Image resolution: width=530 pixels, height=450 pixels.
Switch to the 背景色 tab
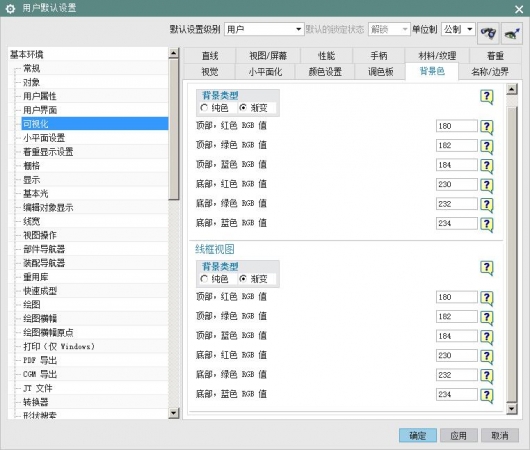pos(432,71)
